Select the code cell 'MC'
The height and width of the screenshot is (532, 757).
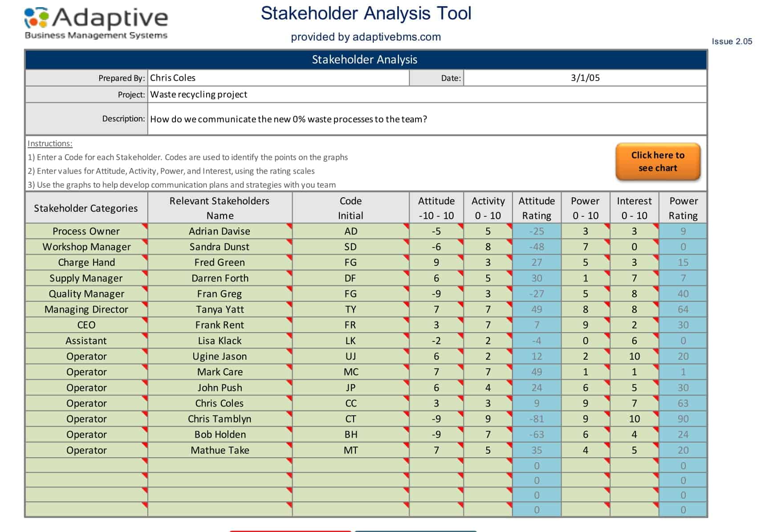click(350, 372)
